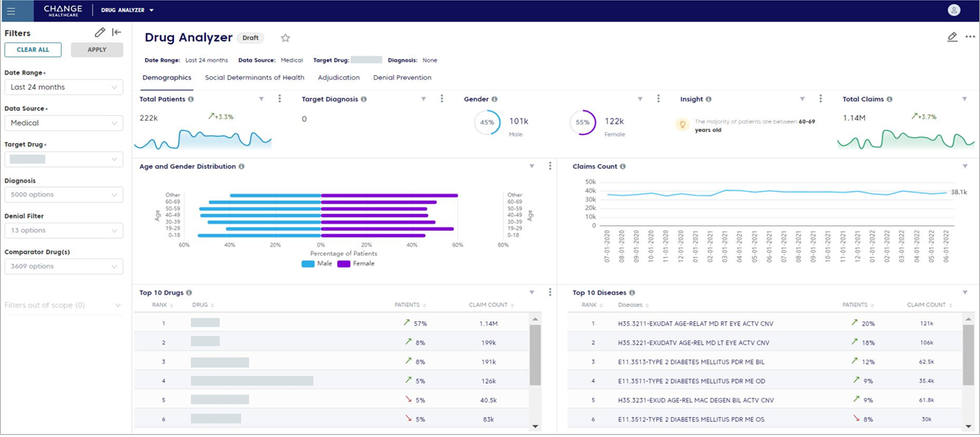Open the dashboard more options ellipsis
The width and height of the screenshot is (980, 437).
click(970, 37)
